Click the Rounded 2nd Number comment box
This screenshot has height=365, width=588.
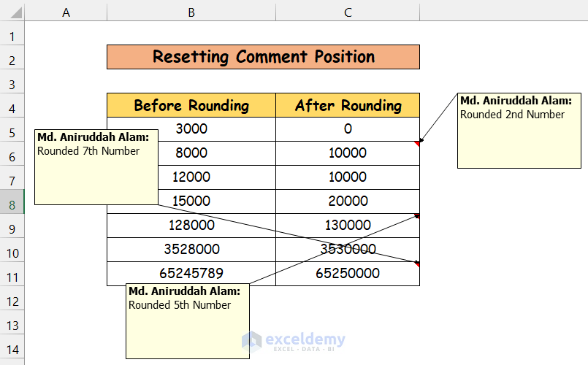click(x=519, y=131)
